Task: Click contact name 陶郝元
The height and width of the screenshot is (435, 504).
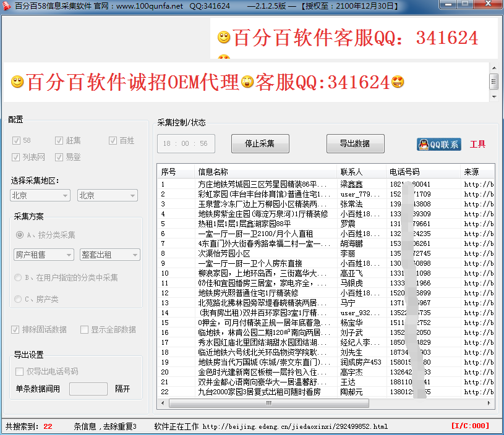Action: point(351,392)
